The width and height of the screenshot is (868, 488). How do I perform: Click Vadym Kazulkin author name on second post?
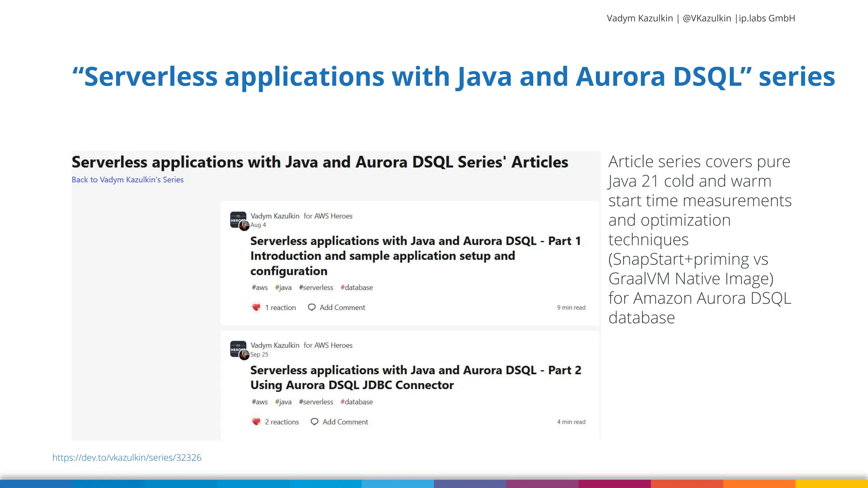275,345
